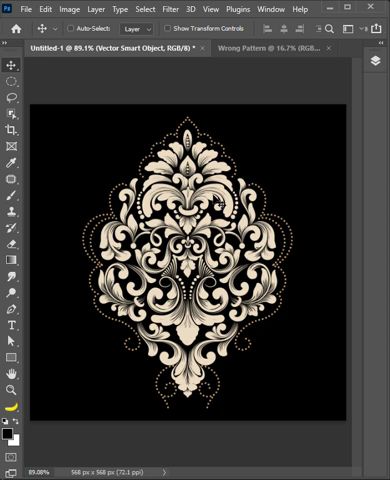Open status bar info arrow menu
This screenshot has width=390, height=480.
click(164, 472)
